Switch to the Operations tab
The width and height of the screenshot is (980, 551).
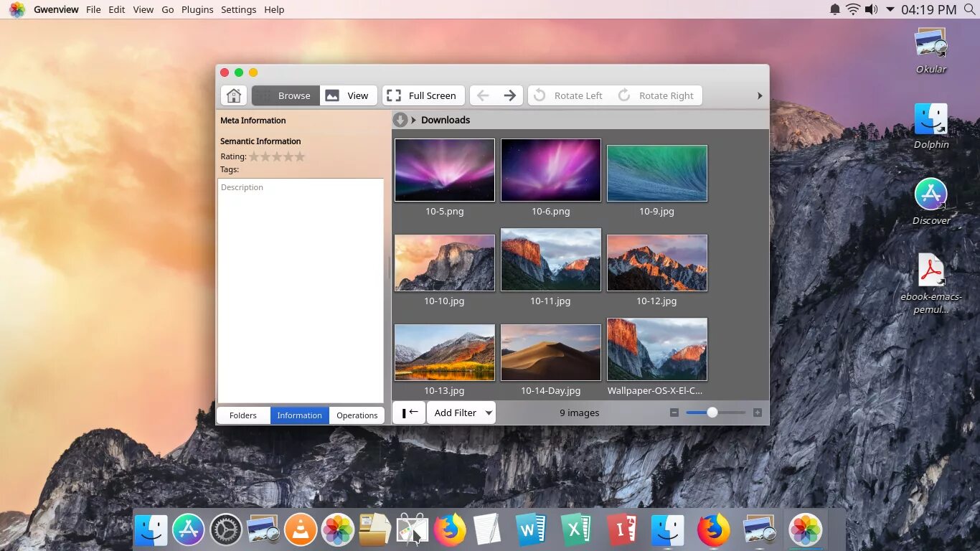pos(357,415)
